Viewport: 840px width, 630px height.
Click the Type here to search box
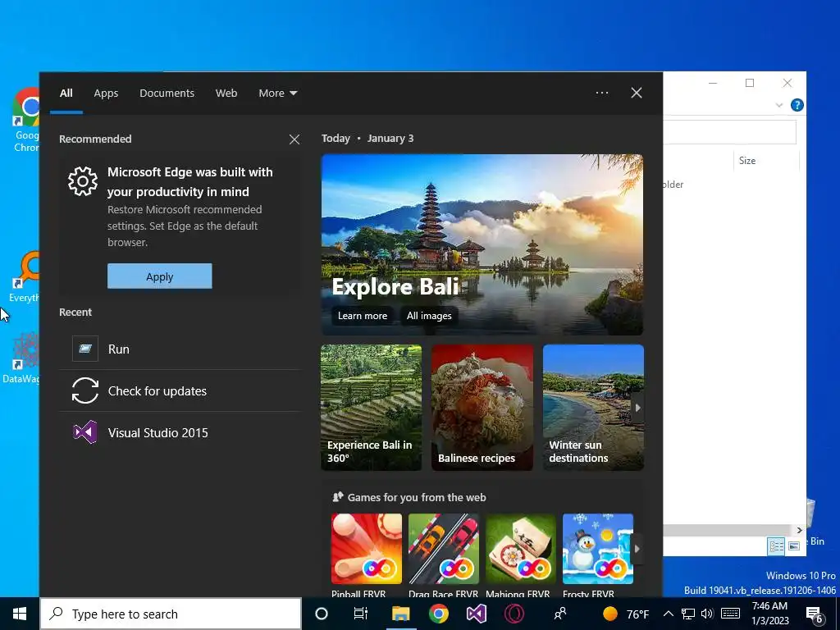pyautogui.click(x=171, y=614)
